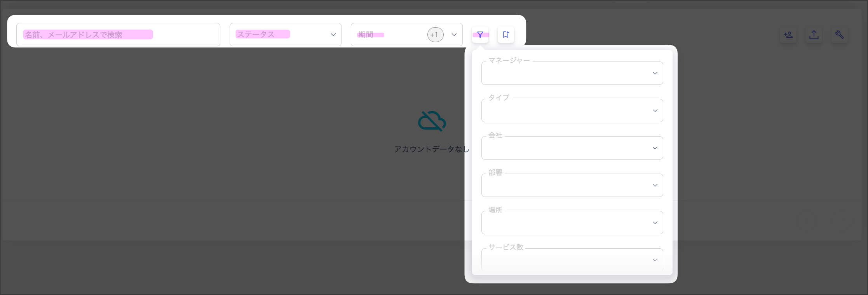This screenshot has height=295, width=868.
Task: Click the add user icon
Action: [x=788, y=35]
